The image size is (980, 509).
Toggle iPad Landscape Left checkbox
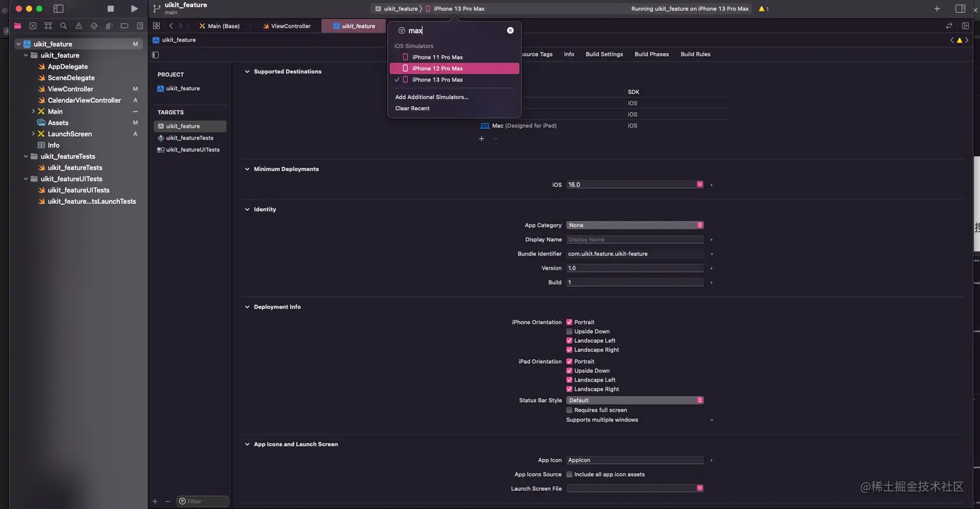(569, 380)
